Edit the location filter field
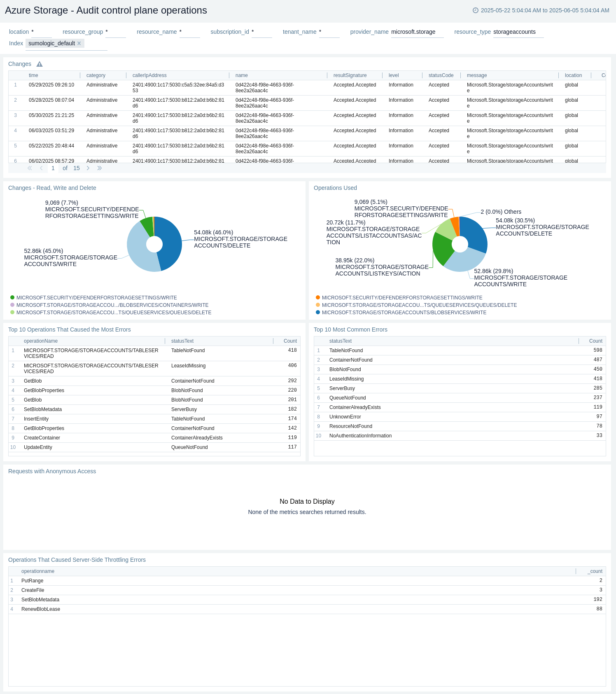616x694 pixels. pyautogui.click(x=41, y=32)
